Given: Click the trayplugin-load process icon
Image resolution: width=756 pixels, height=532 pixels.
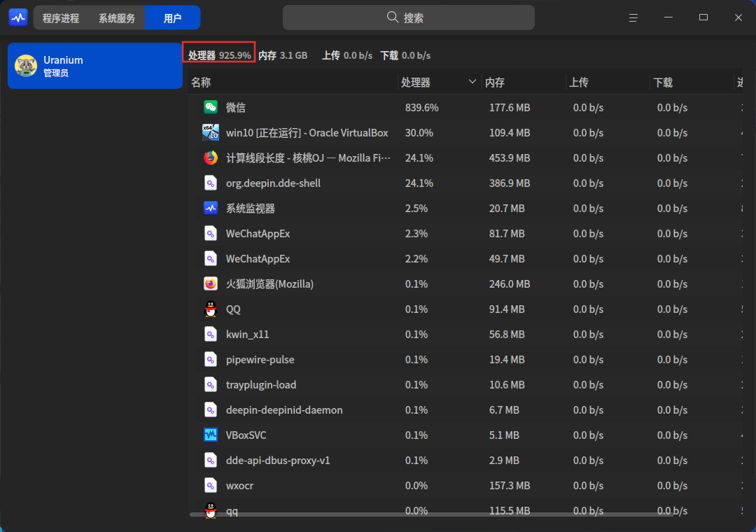Looking at the screenshot, I should [x=211, y=384].
